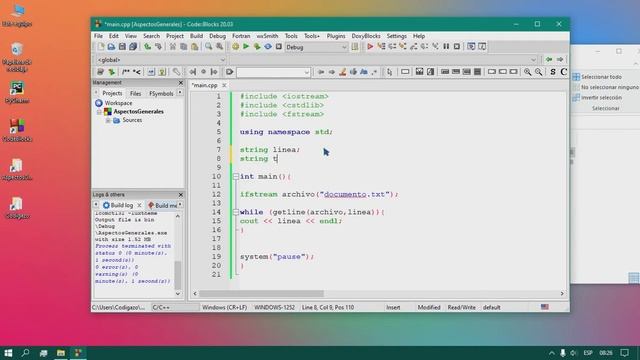The width and height of the screenshot is (640, 360).
Task: Click the Stop debugger icon
Action: tap(457, 47)
